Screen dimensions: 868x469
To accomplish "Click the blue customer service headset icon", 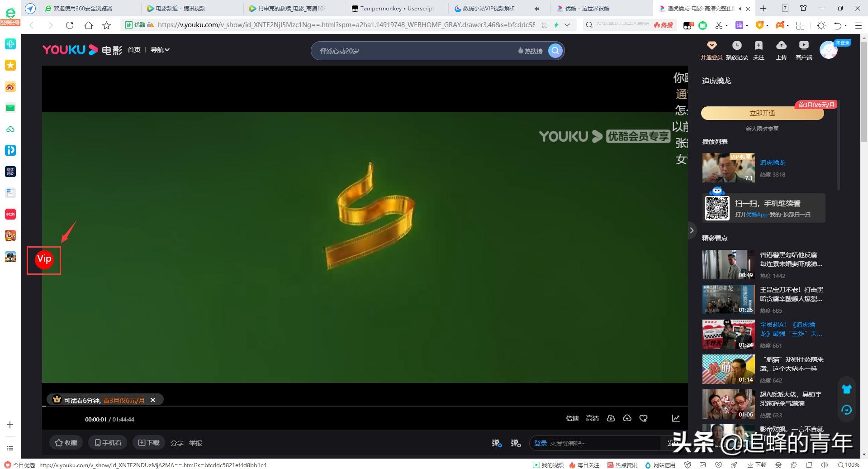I will [x=847, y=410].
